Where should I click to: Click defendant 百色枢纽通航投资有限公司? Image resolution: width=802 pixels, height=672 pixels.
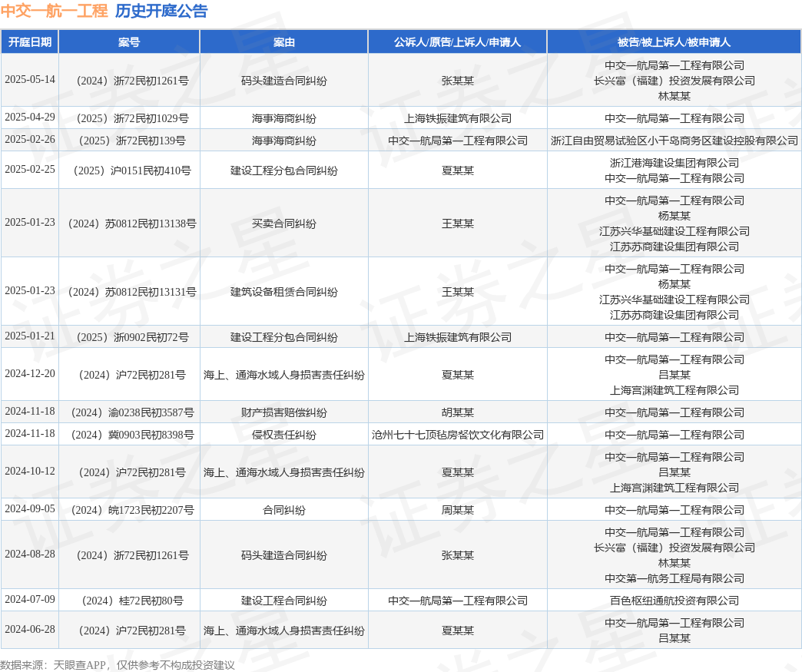674,601
